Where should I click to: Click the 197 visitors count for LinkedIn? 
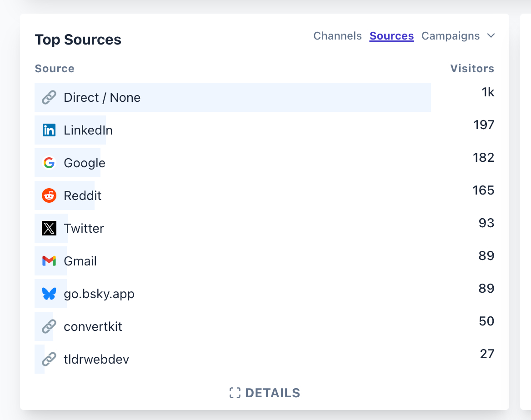pyautogui.click(x=484, y=125)
